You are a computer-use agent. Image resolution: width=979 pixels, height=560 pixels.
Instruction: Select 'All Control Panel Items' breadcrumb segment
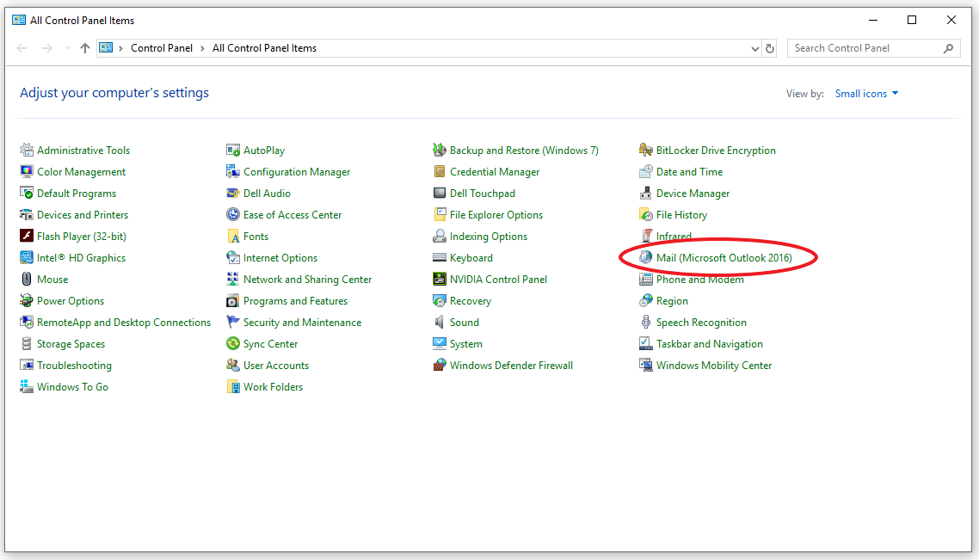(264, 49)
